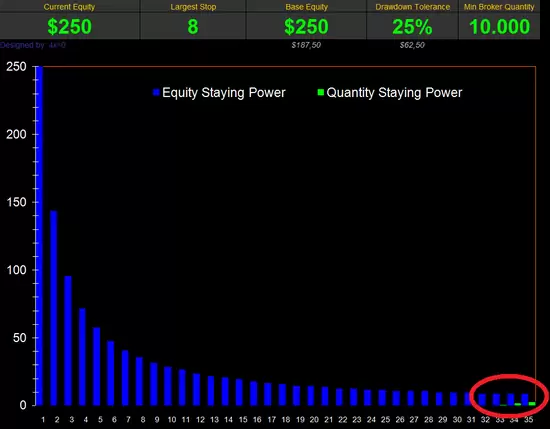Click the Base Equity header label
The image size is (550, 429).
pyautogui.click(x=307, y=7)
